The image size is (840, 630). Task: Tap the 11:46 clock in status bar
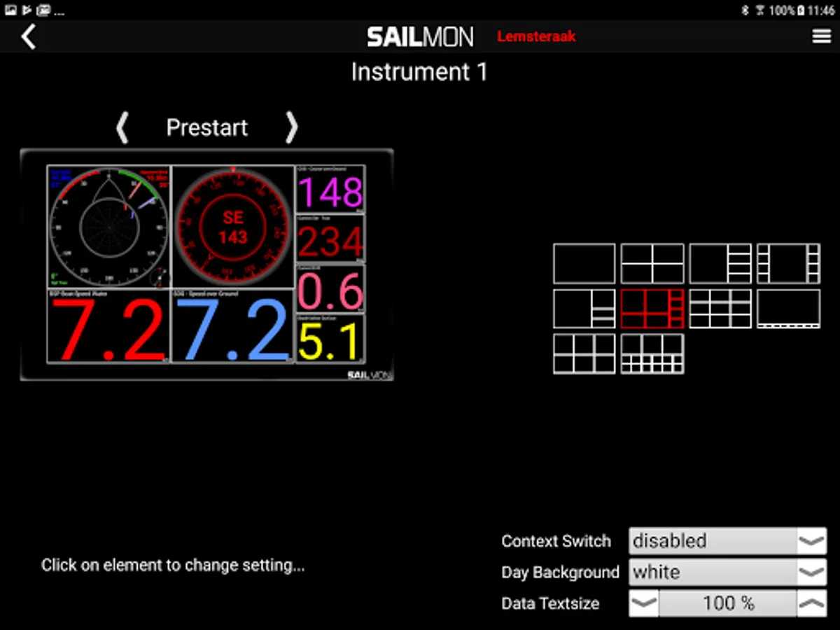(x=820, y=10)
